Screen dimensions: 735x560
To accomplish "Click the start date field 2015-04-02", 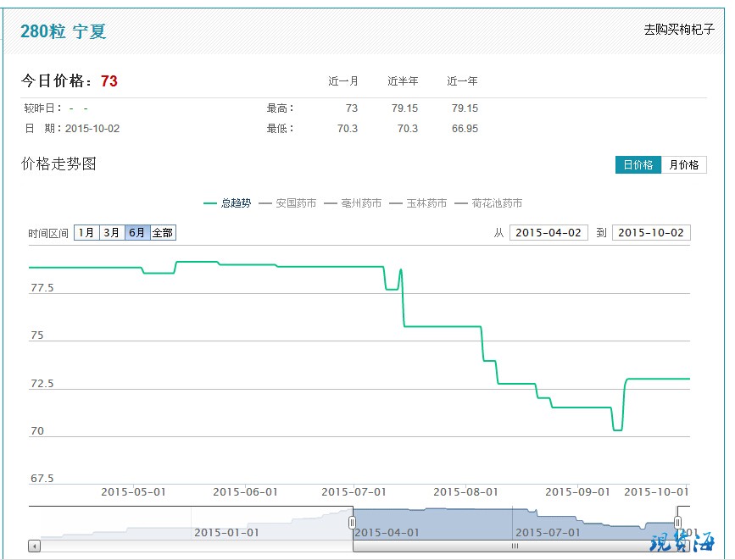I will click(548, 233).
